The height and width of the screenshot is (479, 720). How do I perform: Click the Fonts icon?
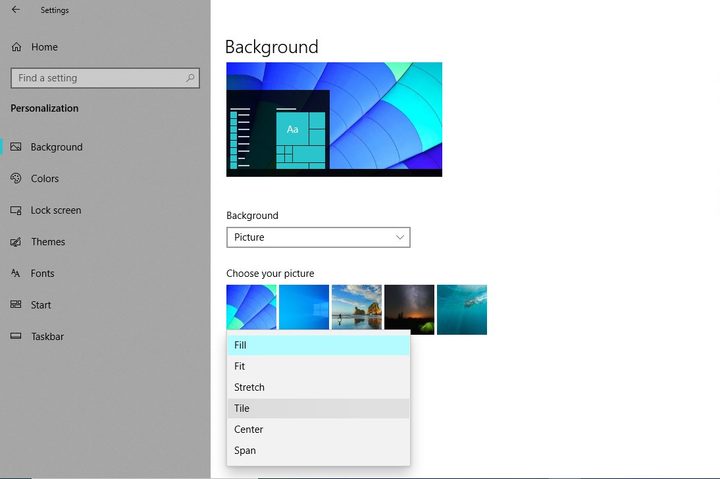[16, 273]
